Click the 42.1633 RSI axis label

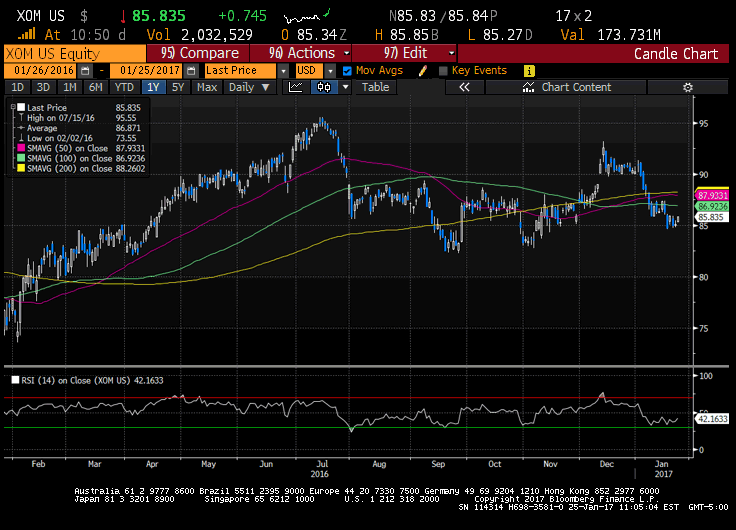pyautogui.click(x=712, y=419)
